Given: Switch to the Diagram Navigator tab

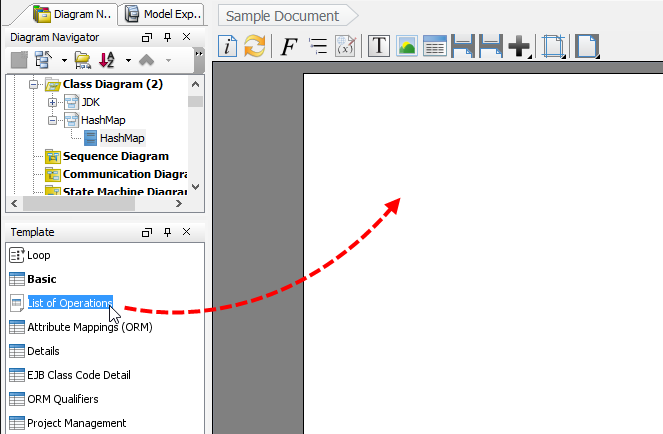Looking at the screenshot, I should tap(72, 14).
